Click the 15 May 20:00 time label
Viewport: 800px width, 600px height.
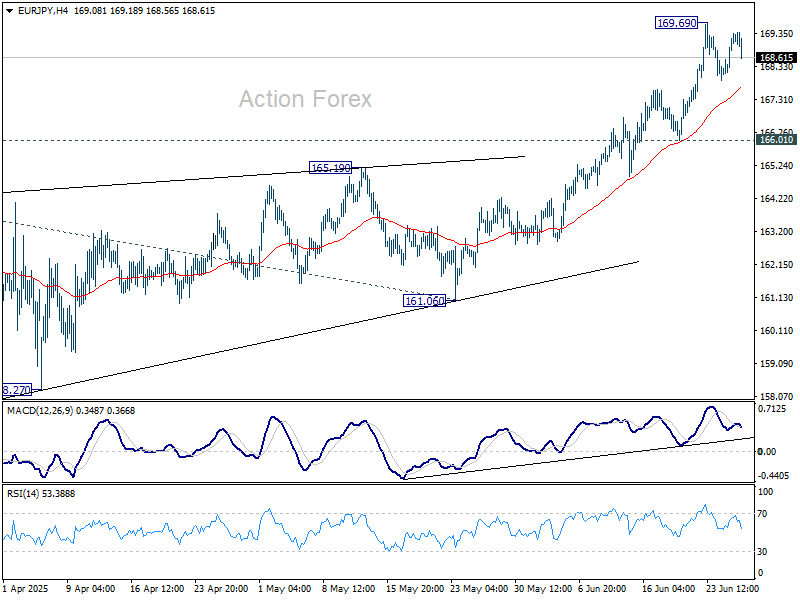coord(414,589)
